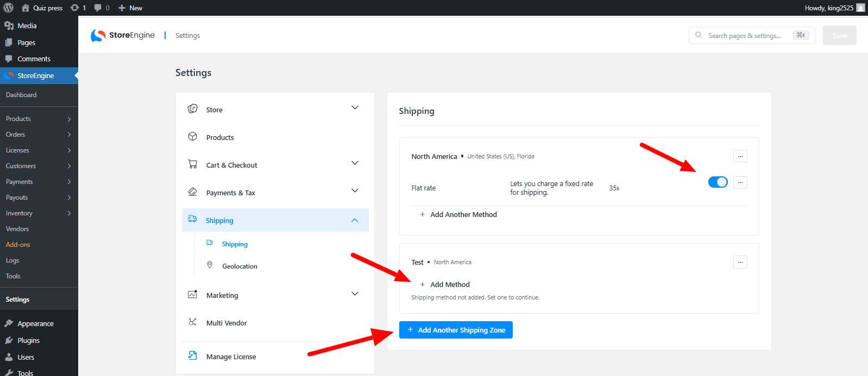The width and height of the screenshot is (868, 376).
Task: Click the Payments & Tax icon
Action: point(192,192)
